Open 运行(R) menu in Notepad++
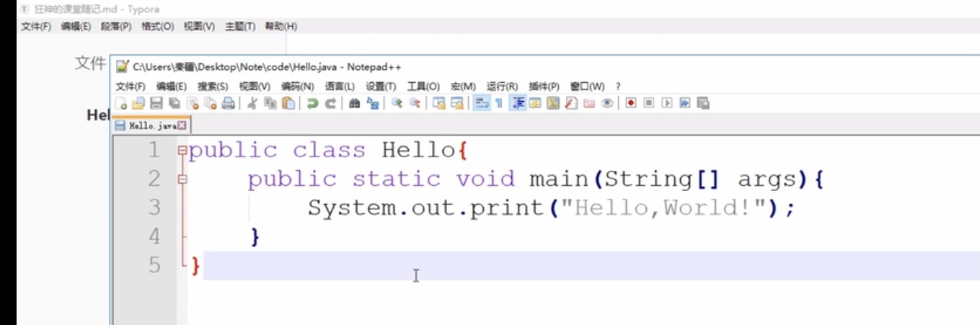This screenshot has width=980, height=325. tap(503, 86)
